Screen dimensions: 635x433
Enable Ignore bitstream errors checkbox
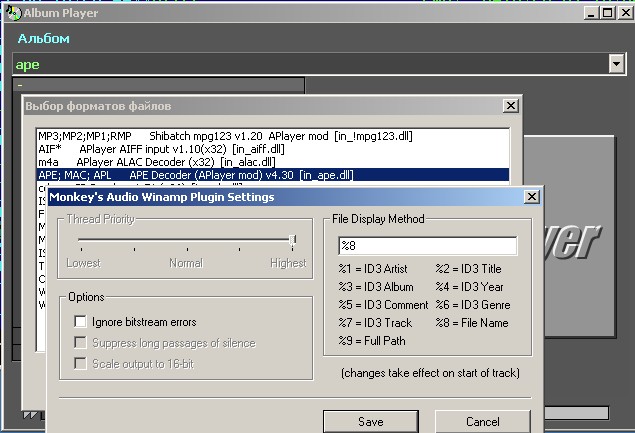pos(80,322)
